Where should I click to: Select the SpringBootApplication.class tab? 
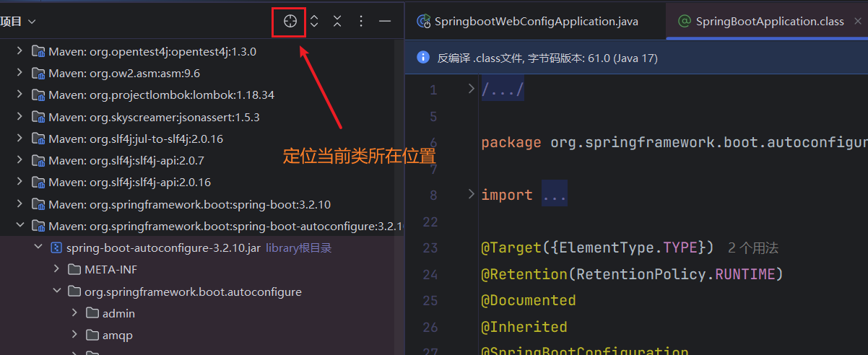pos(769,22)
